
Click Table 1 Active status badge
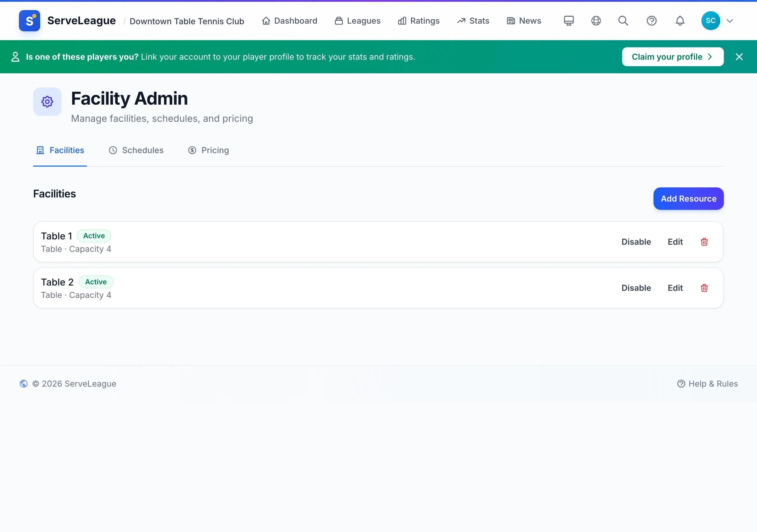coord(94,236)
